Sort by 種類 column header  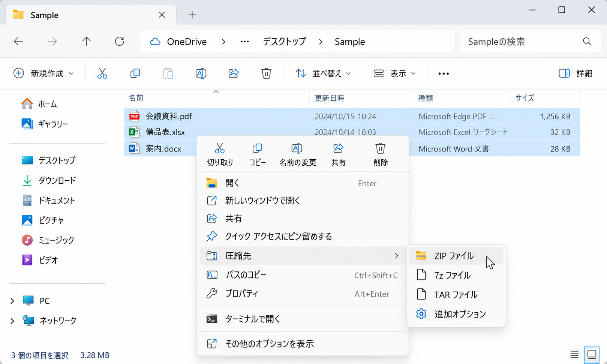(426, 98)
